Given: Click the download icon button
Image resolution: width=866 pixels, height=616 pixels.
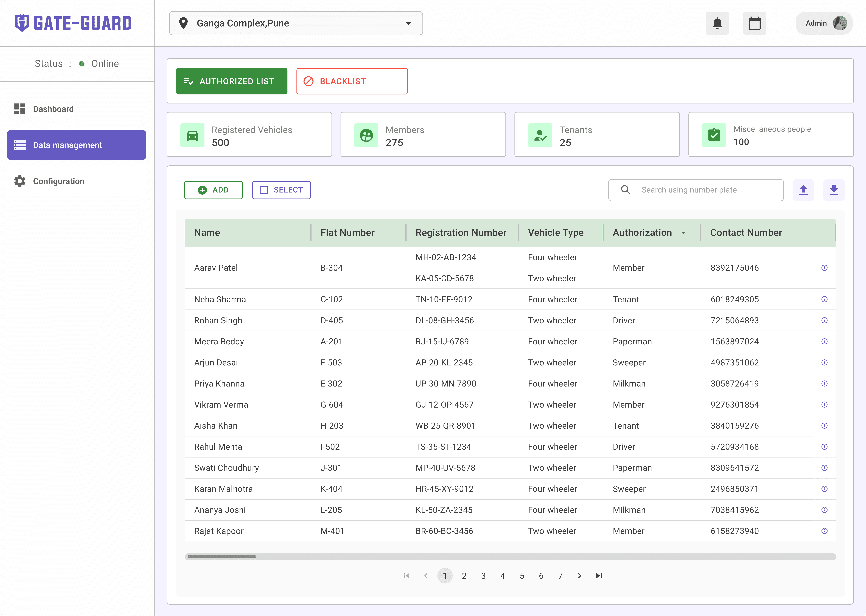Looking at the screenshot, I should [x=834, y=190].
